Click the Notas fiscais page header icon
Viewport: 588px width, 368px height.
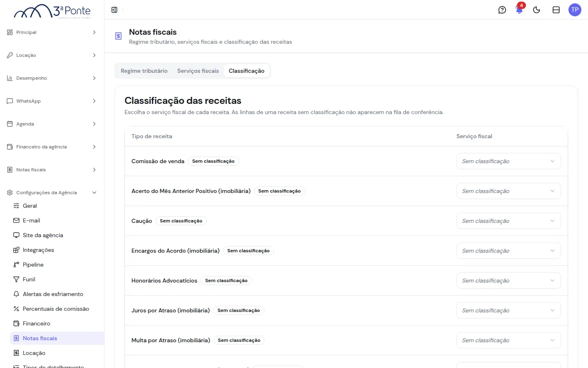coord(118,36)
